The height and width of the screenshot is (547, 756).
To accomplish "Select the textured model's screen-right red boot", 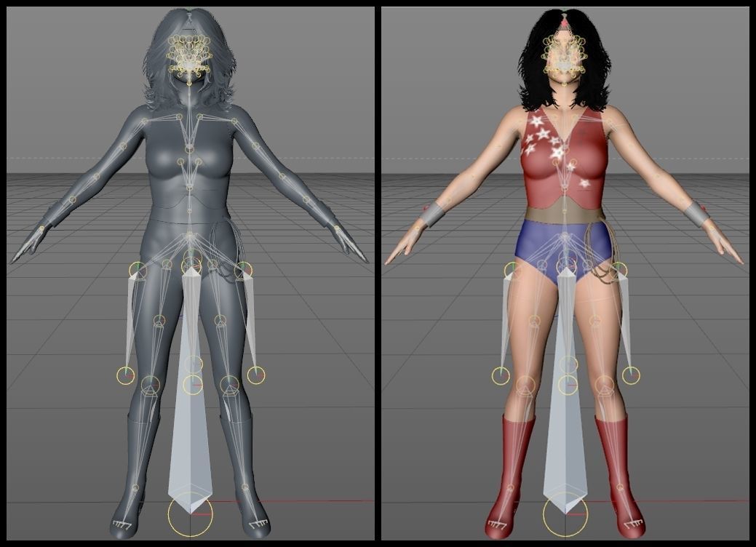I will click(x=619, y=476).
